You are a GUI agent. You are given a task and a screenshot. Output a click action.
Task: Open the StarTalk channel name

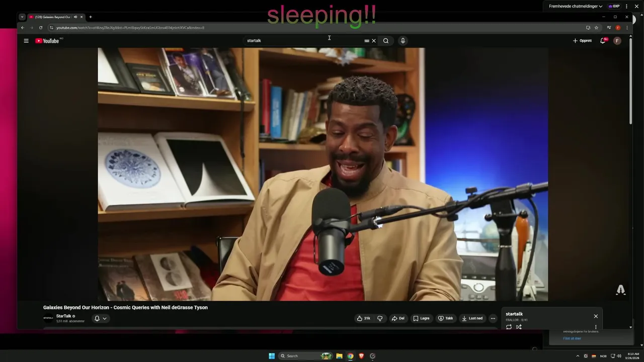[x=63, y=316]
